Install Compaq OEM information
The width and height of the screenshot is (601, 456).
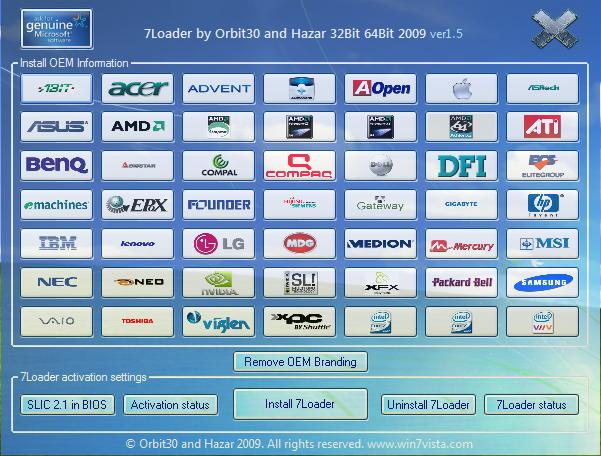pos(299,166)
